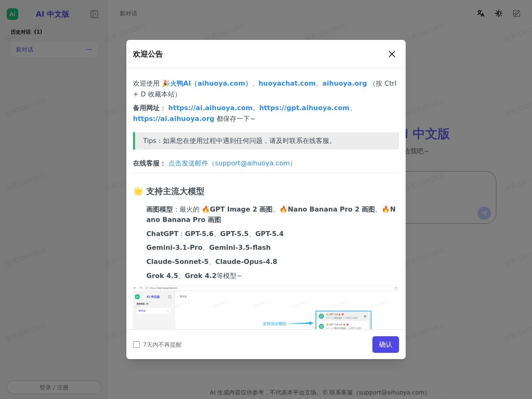Click the 登录 / 注册 button

point(54,387)
